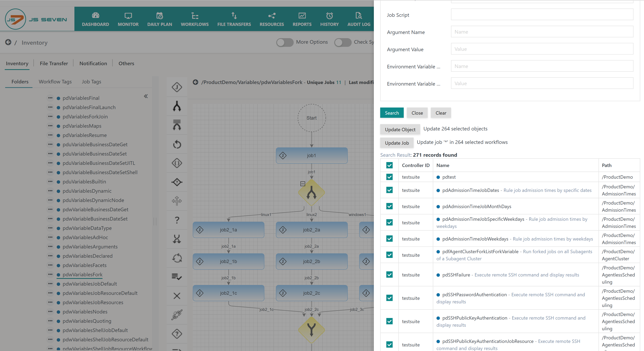Open the File Transfers view

click(x=234, y=19)
